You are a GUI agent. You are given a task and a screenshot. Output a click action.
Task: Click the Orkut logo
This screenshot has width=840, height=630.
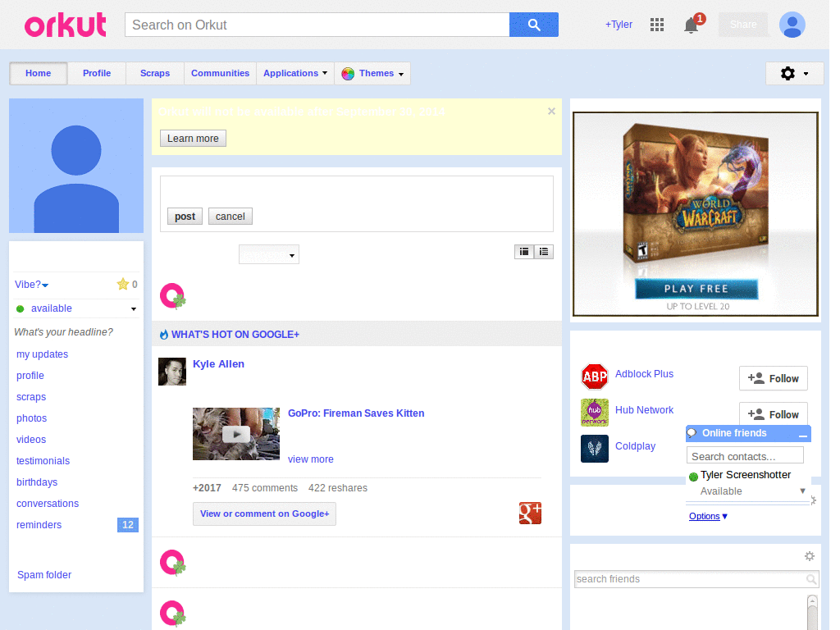(x=65, y=25)
